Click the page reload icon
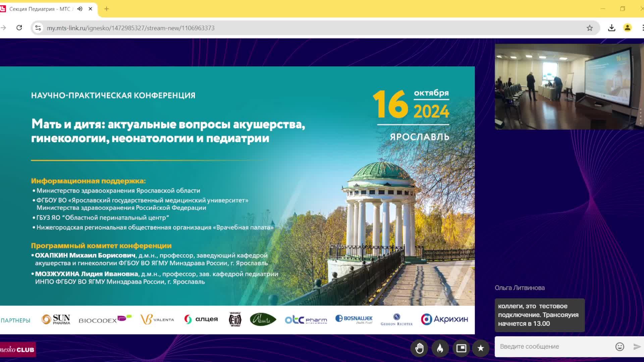644x362 pixels. [x=18, y=28]
